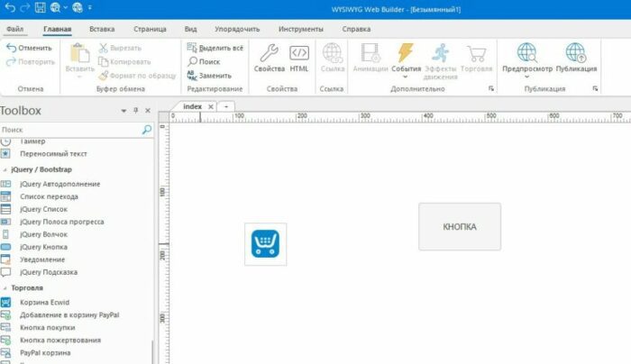Click the Предпросмотр globe icon
631x364 pixels.
pyautogui.click(x=526, y=53)
